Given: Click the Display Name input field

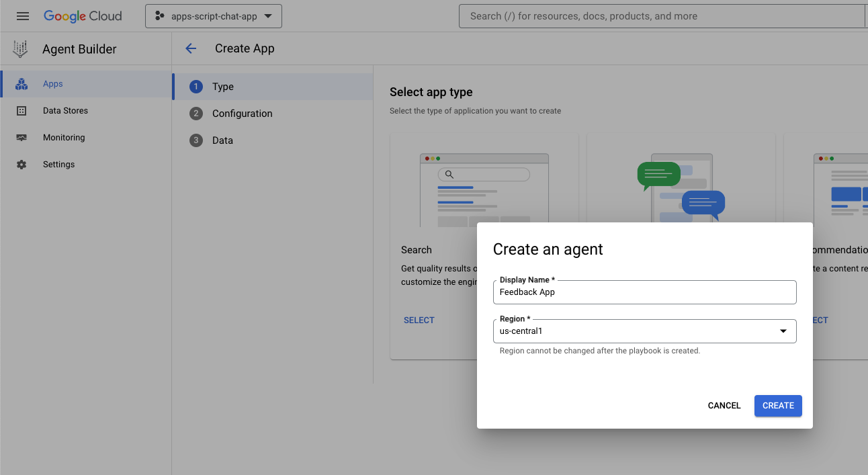Looking at the screenshot, I should pos(644,292).
